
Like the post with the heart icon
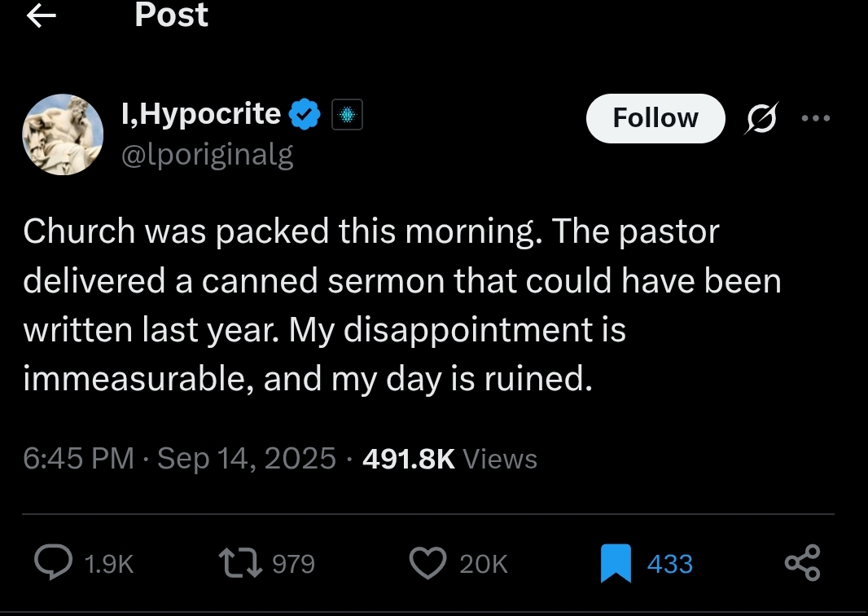(x=427, y=564)
